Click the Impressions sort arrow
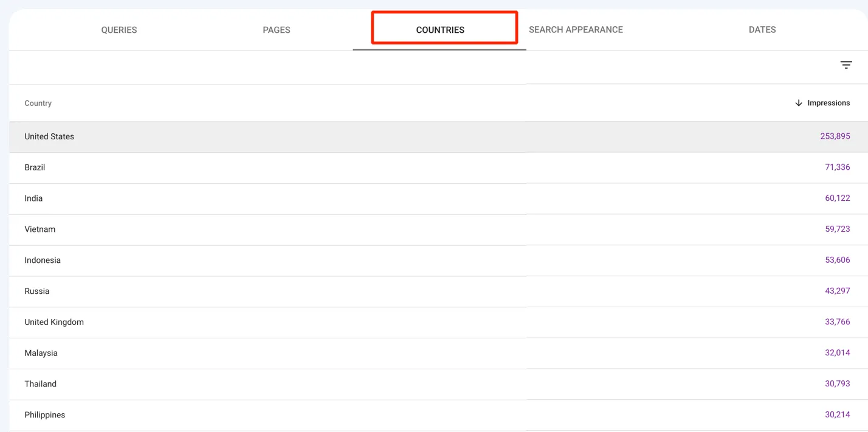This screenshot has height=432, width=868. tap(799, 103)
